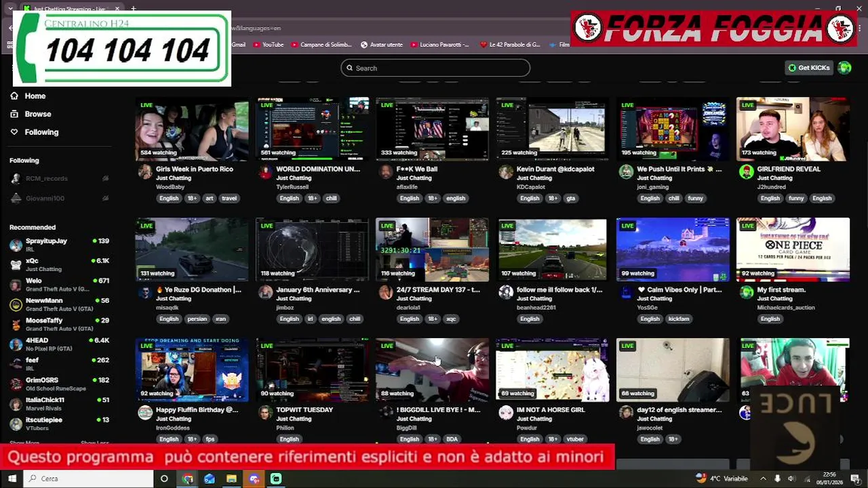Open Following via the heart icon
Image resolution: width=868 pixels, height=488 pixels.
click(x=14, y=132)
